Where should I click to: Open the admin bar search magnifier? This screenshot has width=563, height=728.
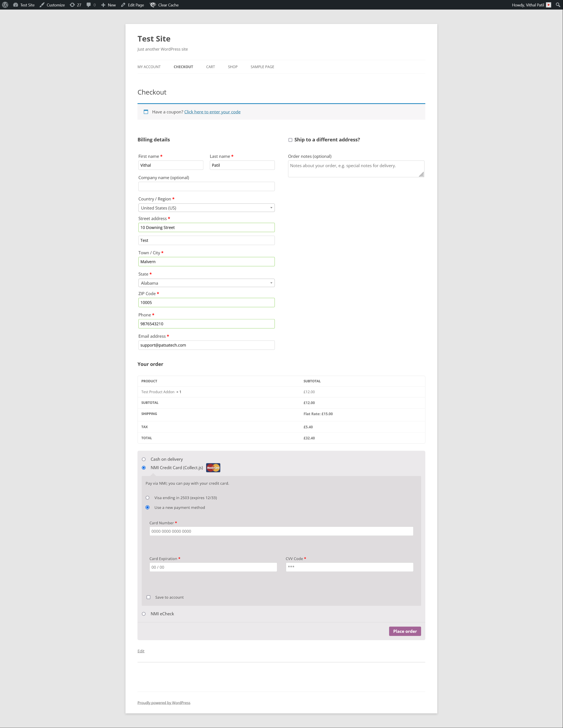558,5
